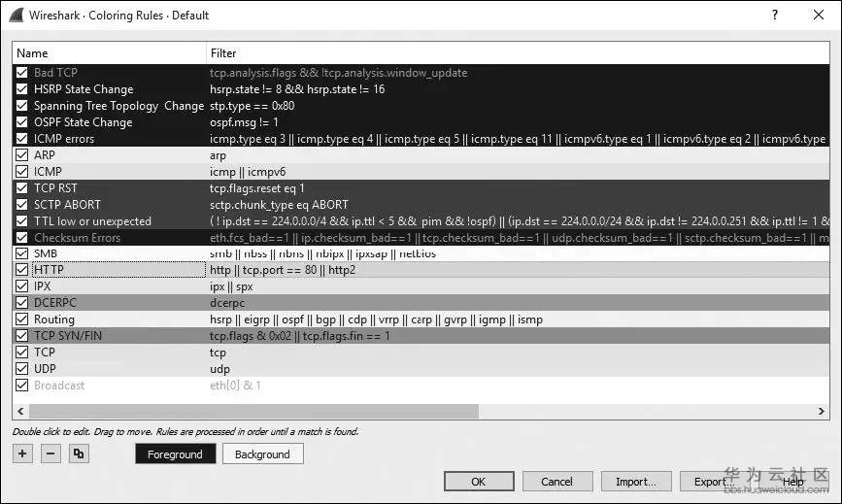The height and width of the screenshot is (504, 842).
Task: Toggle the UDP rule checkbox
Action: 22,369
